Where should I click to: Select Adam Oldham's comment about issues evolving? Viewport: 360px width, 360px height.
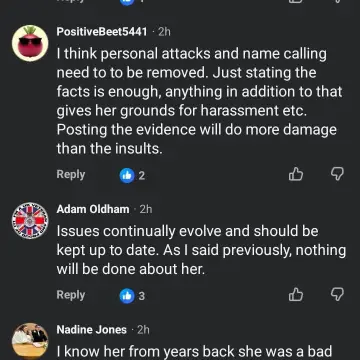pos(201,250)
